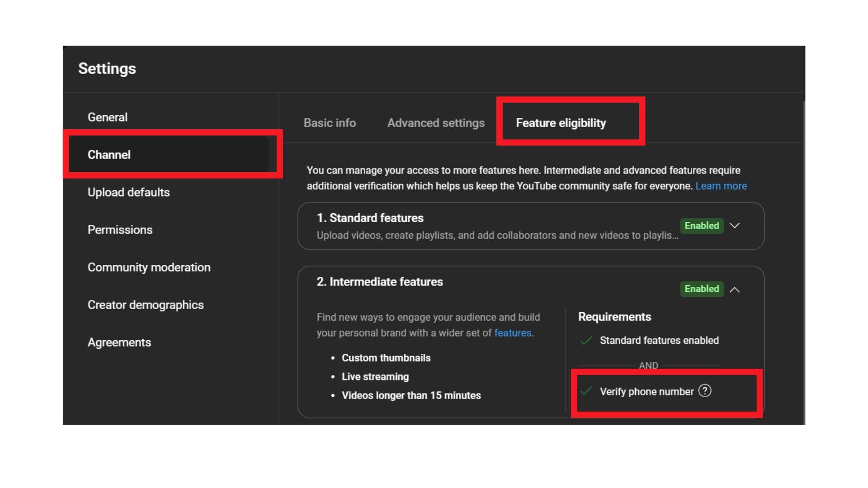Click the green checkmark next to Verify phone number
The height and width of the screenshot is (488, 868).
(586, 391)
